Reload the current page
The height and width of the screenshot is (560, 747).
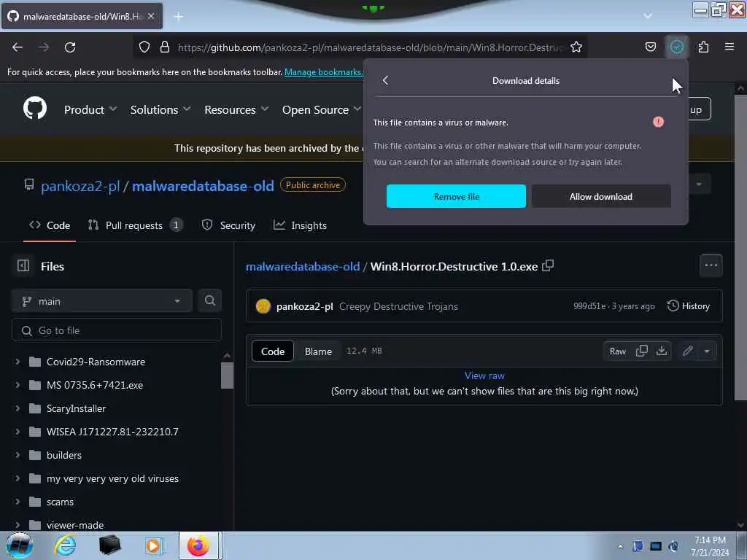(x=70, y=47)
